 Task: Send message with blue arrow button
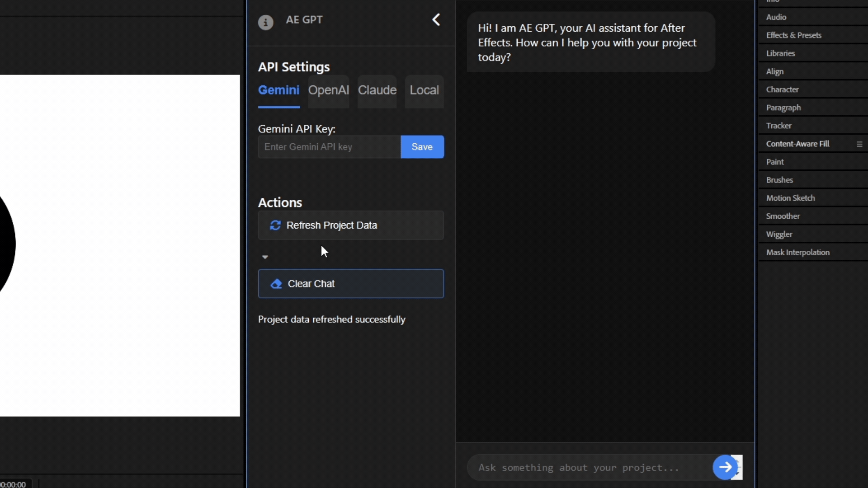(x=725, y=467)
